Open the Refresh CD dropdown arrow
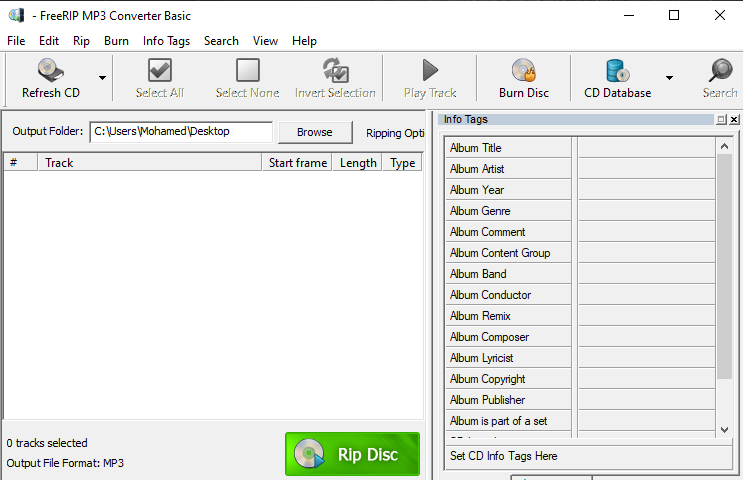Image resolution: width=743 pixels, height=480 pixels. pyautogui.click(x=102, y=78)
